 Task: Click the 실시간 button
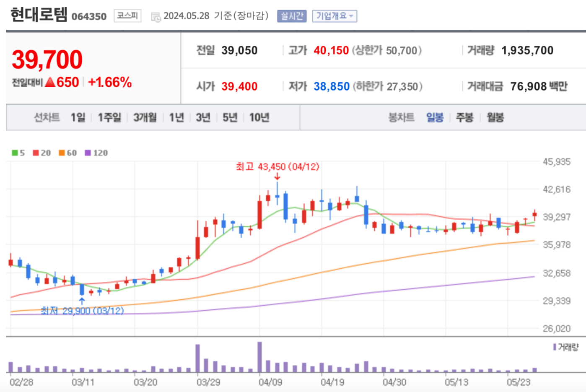click(x=292, y=16)
